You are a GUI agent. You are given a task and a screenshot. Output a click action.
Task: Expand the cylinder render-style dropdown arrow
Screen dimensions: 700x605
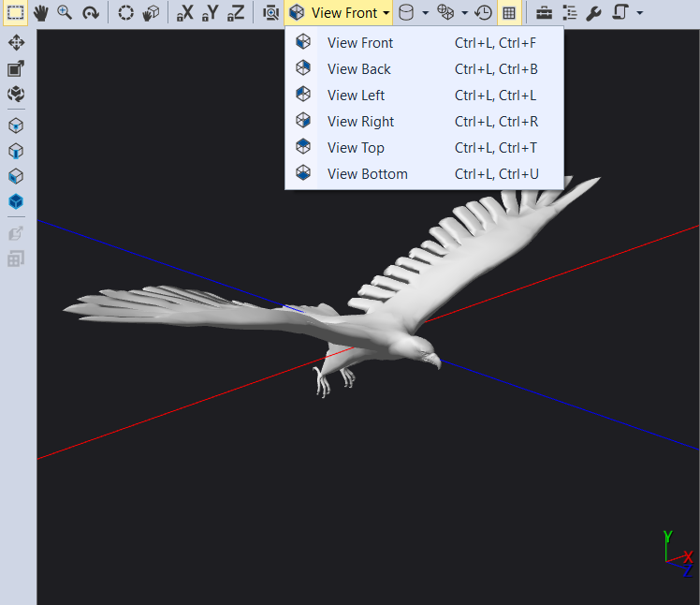(425, 13)
